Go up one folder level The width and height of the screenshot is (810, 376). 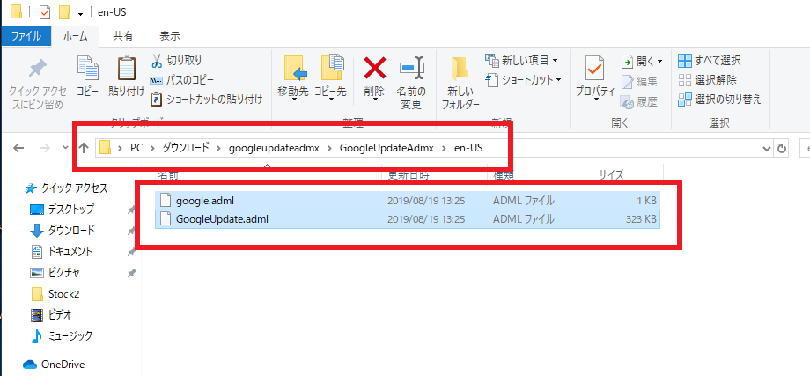click(x=84, y=148)
